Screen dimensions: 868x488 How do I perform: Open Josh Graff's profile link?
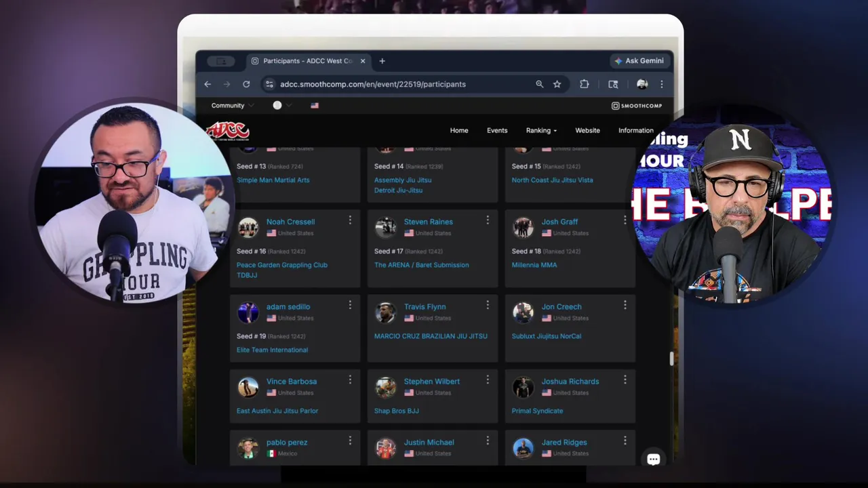coord(559,222)
